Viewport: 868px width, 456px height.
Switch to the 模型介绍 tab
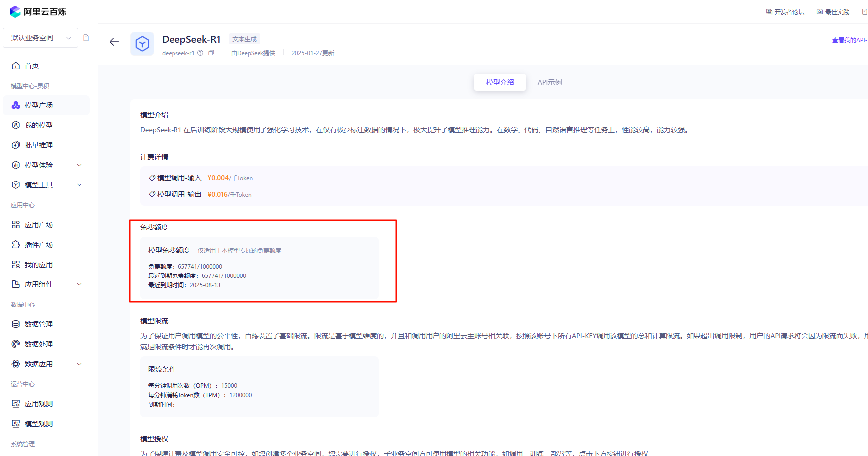(x=500, y=82)
